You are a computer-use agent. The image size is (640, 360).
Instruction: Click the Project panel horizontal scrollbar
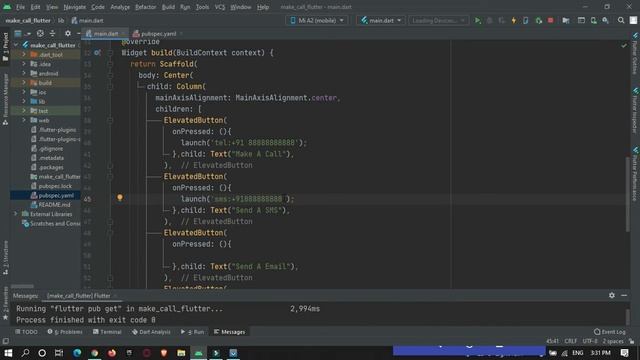tap(22, 287)
